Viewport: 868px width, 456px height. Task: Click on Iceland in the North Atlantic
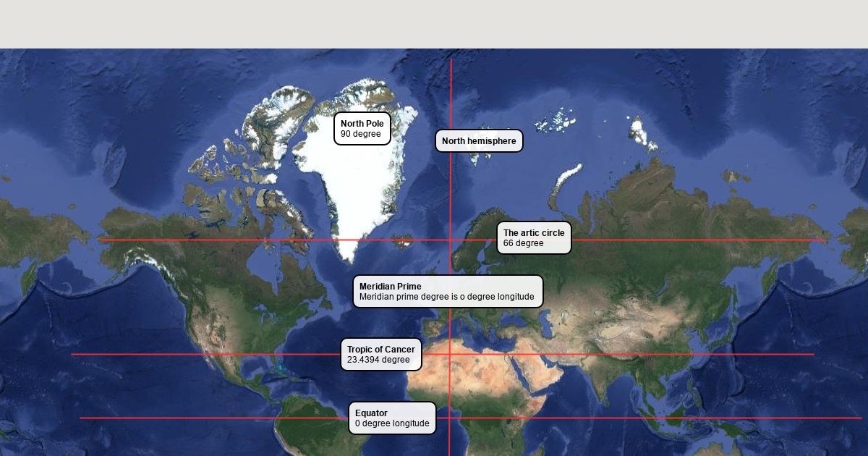pos(401,241)
